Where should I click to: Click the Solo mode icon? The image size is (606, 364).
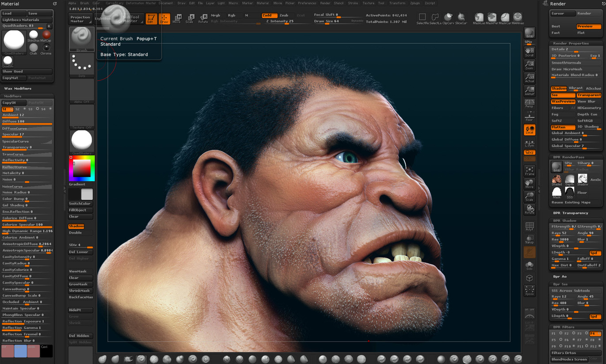(x=530, y=265)
